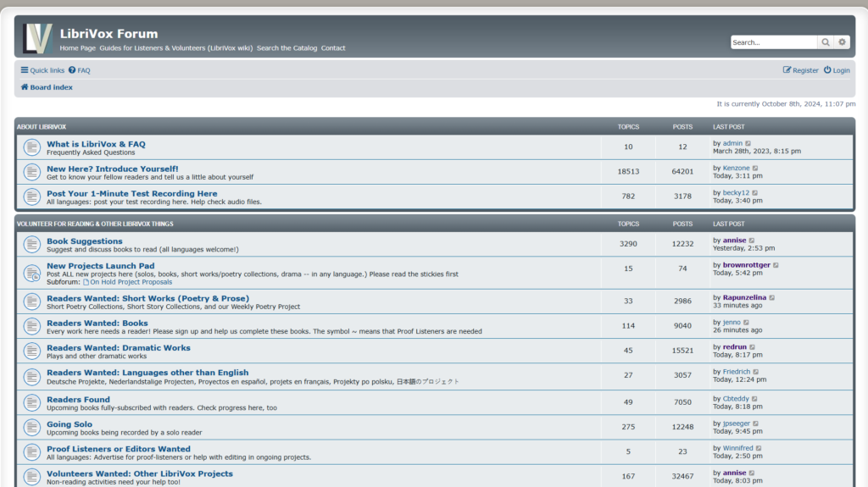Click the forum icon beside New Projects Launch Pad
Image resolution: width=868 pixels, height=487 pixels.
(x=32, y=273)
